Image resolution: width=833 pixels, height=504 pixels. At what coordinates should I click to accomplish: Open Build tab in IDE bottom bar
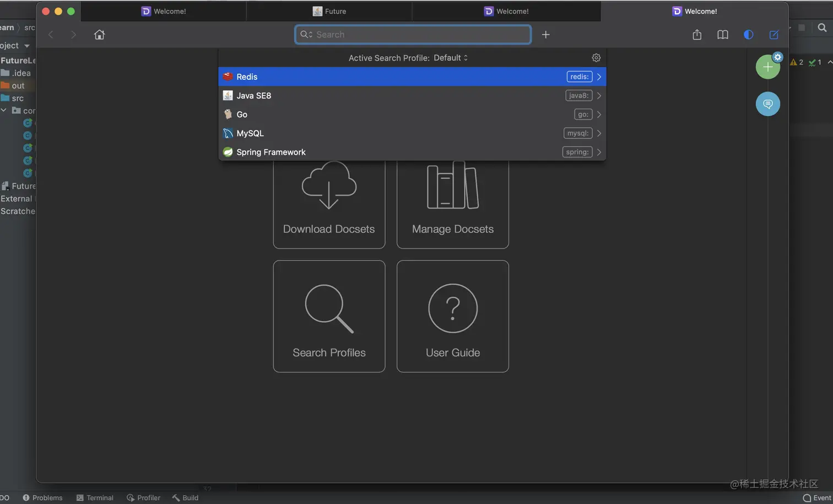click(185, 498)
